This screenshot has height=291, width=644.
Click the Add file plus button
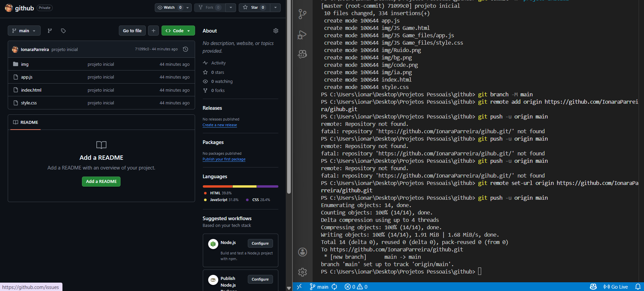point(153,31)
